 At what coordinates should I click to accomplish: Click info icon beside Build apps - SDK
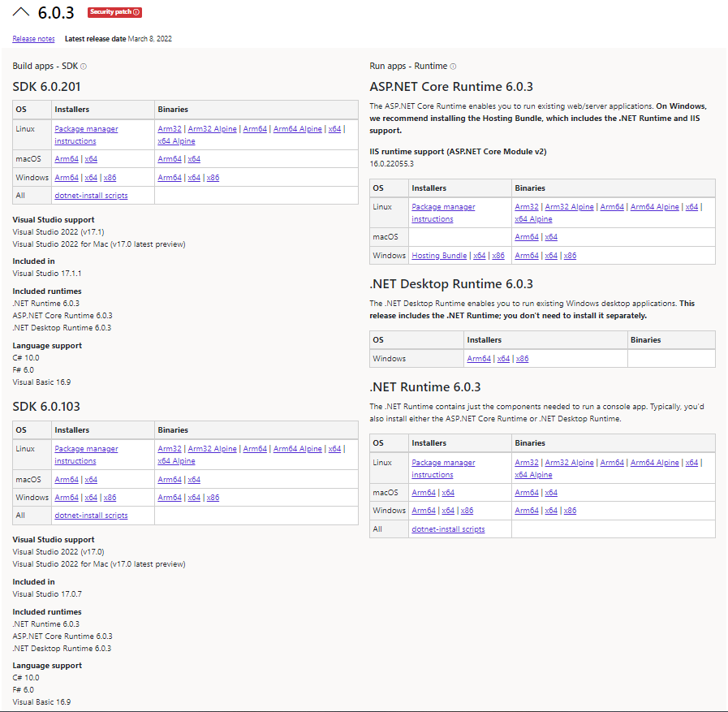(x=84, y=67)
